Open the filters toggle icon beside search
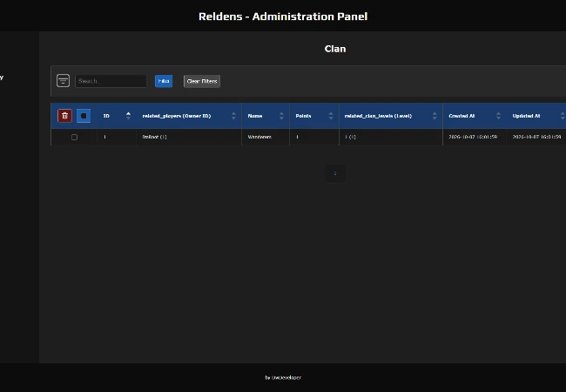 click(x=64, y=80)
